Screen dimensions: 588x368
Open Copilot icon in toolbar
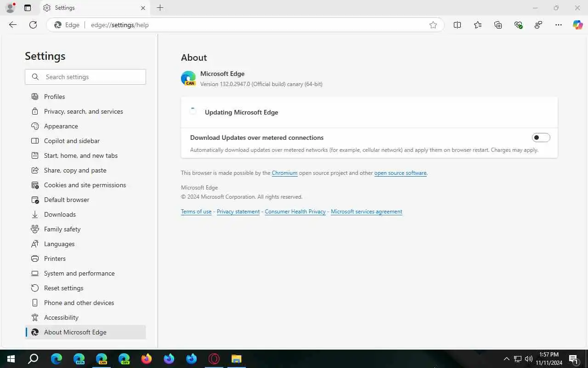(577, 25)
